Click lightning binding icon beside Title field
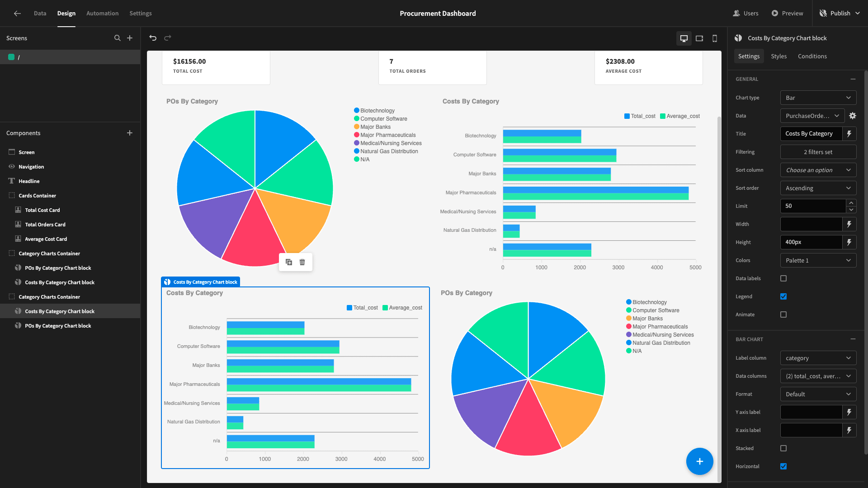The height and width of the screenshot is (488, 868). [849, 134]
